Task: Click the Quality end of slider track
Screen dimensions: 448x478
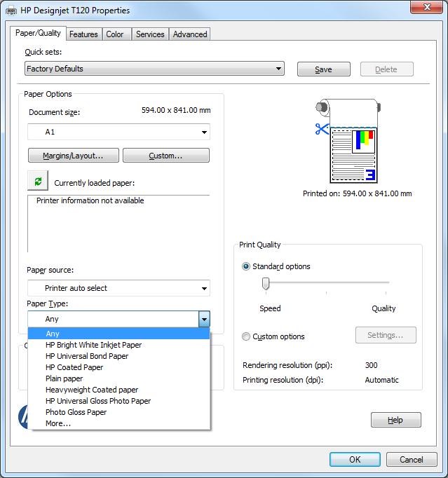Action: tap(386, 282)
